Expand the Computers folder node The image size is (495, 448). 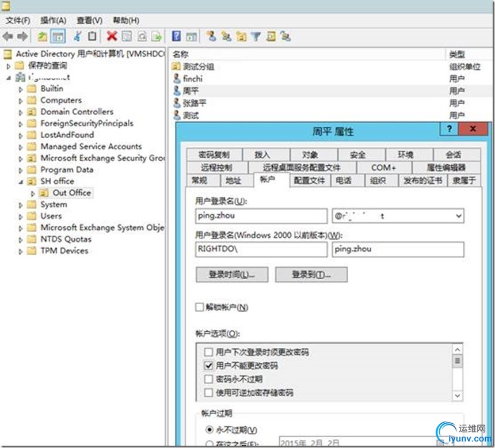click(21, 101)
